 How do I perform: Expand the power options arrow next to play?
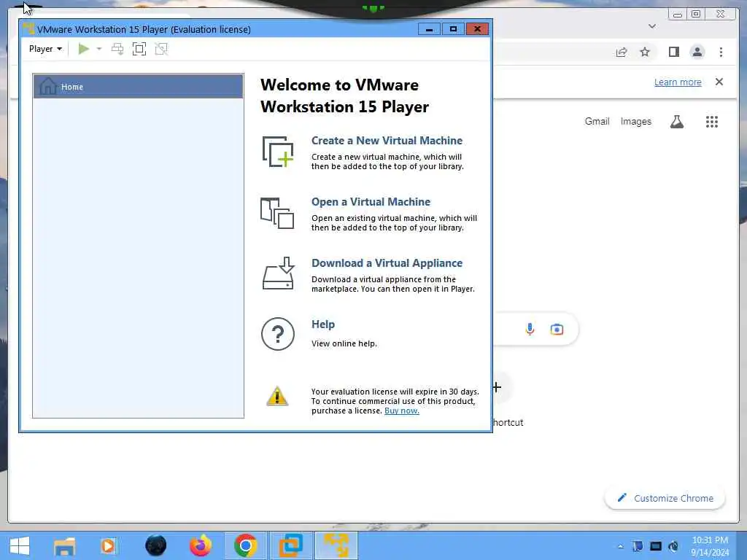[x=99, y=49]
